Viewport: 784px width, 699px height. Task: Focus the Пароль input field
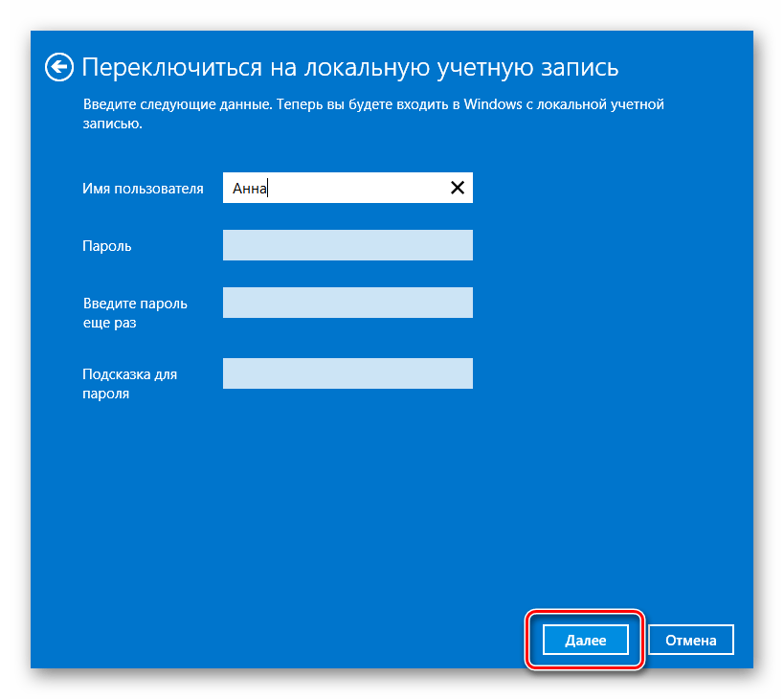pyautogui.click(x=347, y=245)
